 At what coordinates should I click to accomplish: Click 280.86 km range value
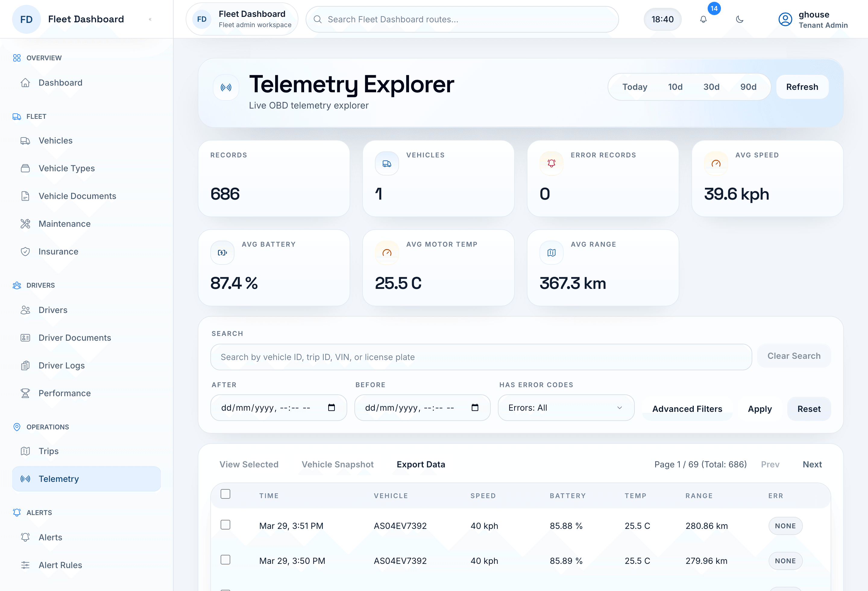coord(706,526)
